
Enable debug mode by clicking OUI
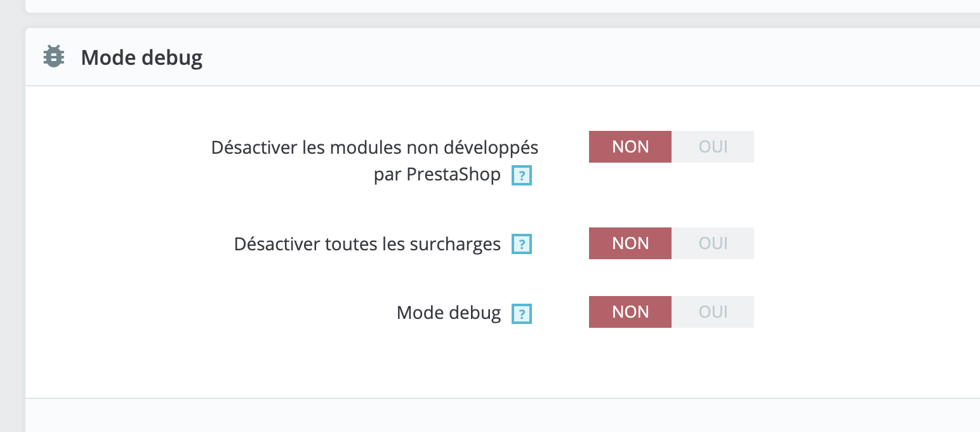(713, 312)
